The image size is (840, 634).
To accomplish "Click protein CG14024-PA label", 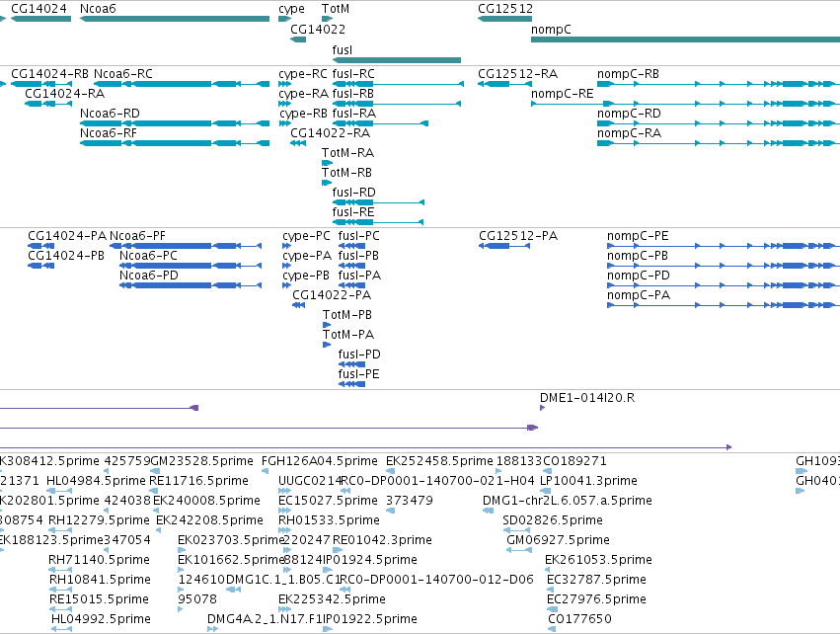I will tap(67, 236).
